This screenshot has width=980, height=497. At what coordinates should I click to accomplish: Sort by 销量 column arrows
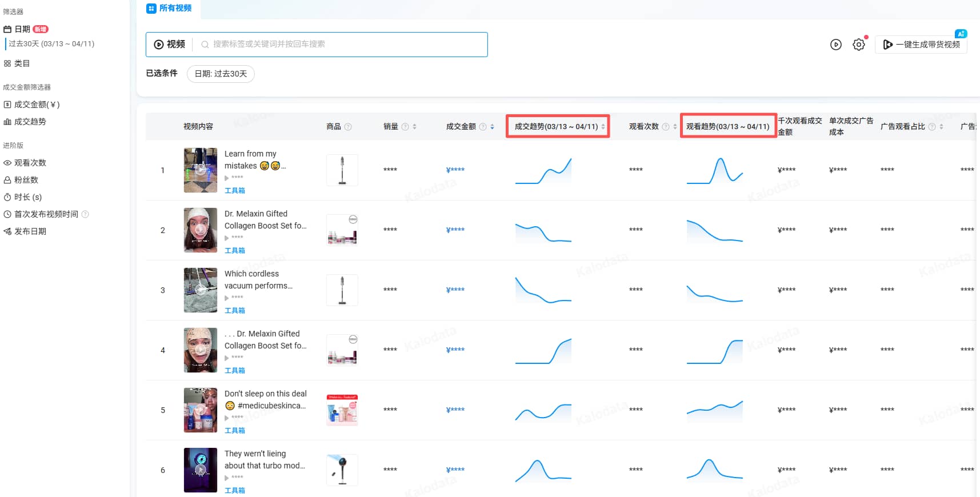pyautogui.click(x=414, y=127)
